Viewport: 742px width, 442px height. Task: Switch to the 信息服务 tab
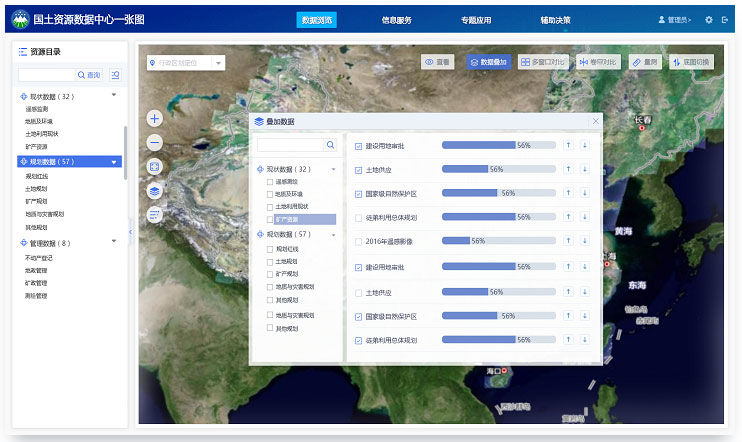tap(397, 20)
